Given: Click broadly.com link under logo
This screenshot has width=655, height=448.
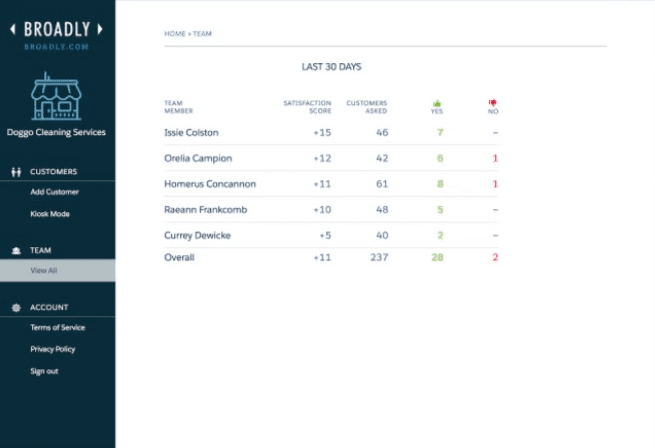Looking at the screenshot, I should pyautogui.click(x=56, y=47).
